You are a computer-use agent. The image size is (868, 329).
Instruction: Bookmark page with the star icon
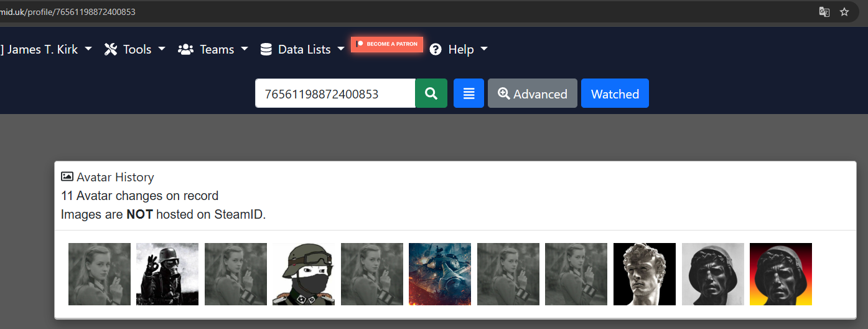coord(844,12)
